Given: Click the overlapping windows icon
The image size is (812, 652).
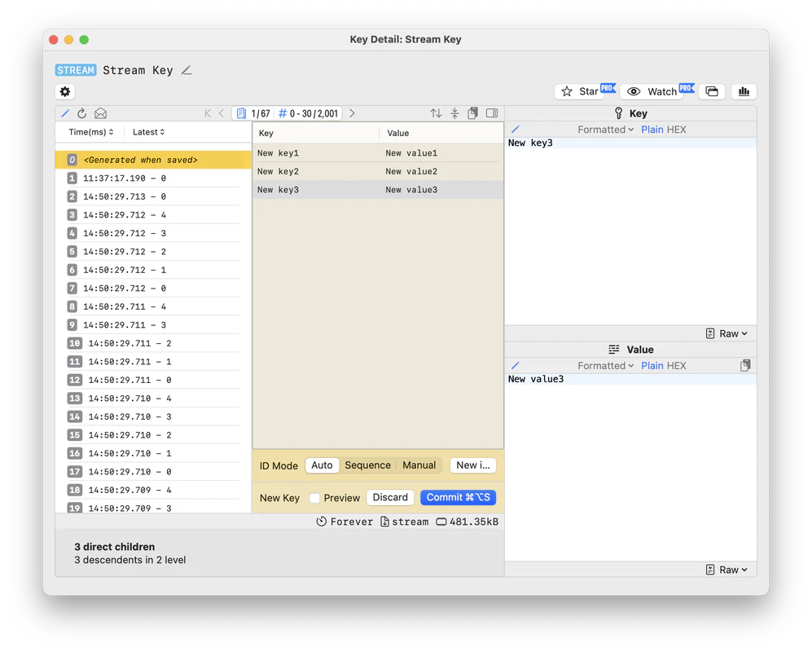Looking at the screenshot, I should [x=712, y=91].
